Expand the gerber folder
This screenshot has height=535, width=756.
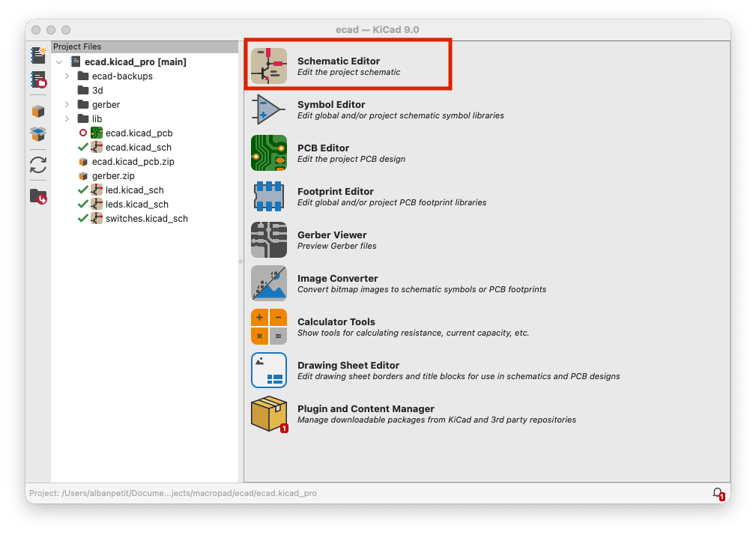[x=67, y=105]
